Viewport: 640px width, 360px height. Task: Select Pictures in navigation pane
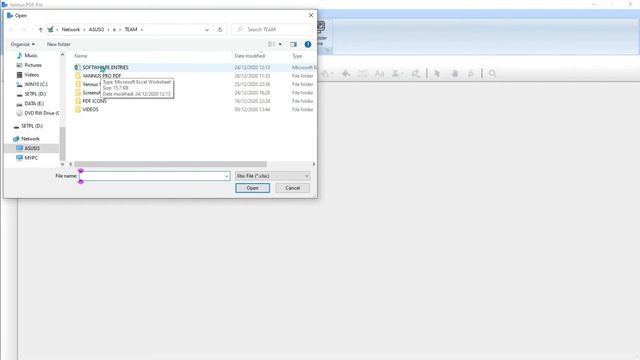point(33,65)
